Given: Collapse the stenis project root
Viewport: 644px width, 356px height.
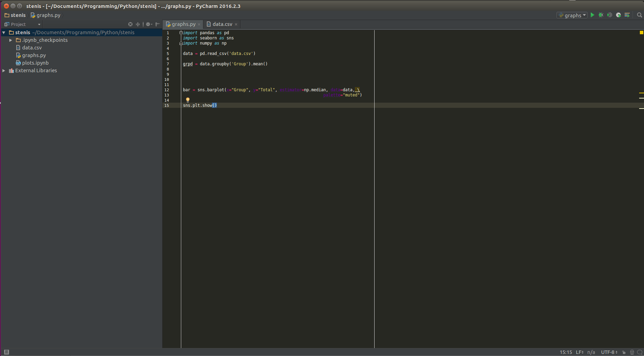Looking at the screenshot, I should point(4,32).
